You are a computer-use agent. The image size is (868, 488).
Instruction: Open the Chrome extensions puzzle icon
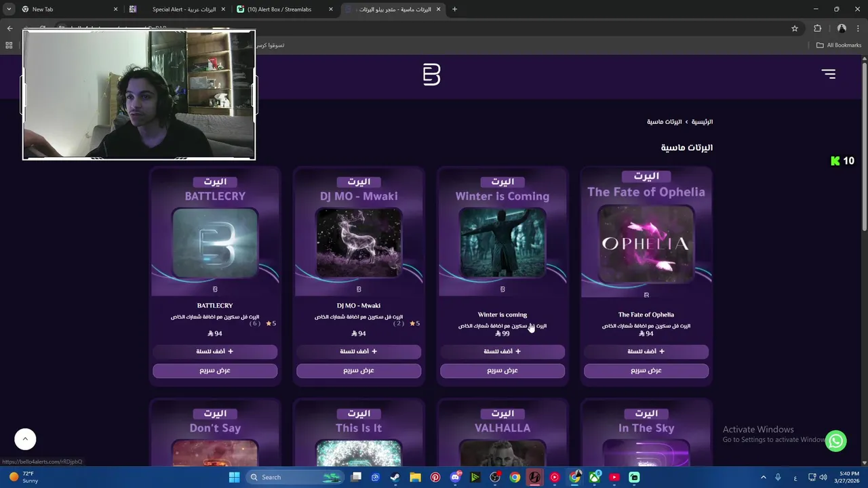click(x=817, y=28)
